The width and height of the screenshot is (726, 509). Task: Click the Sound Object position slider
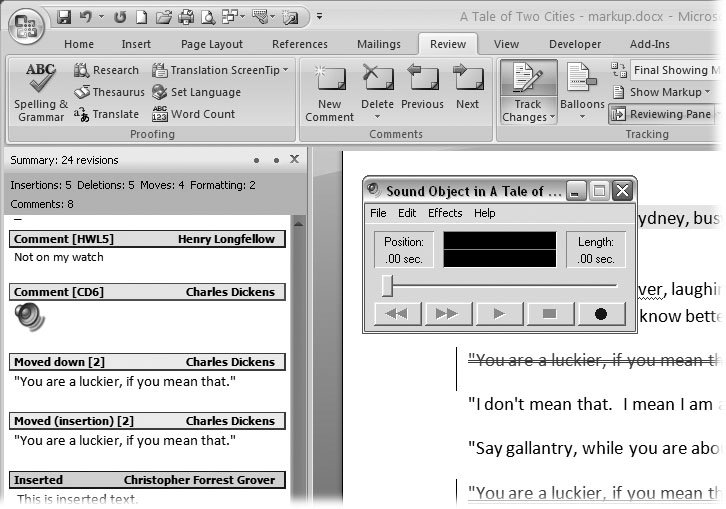(388, 288)
